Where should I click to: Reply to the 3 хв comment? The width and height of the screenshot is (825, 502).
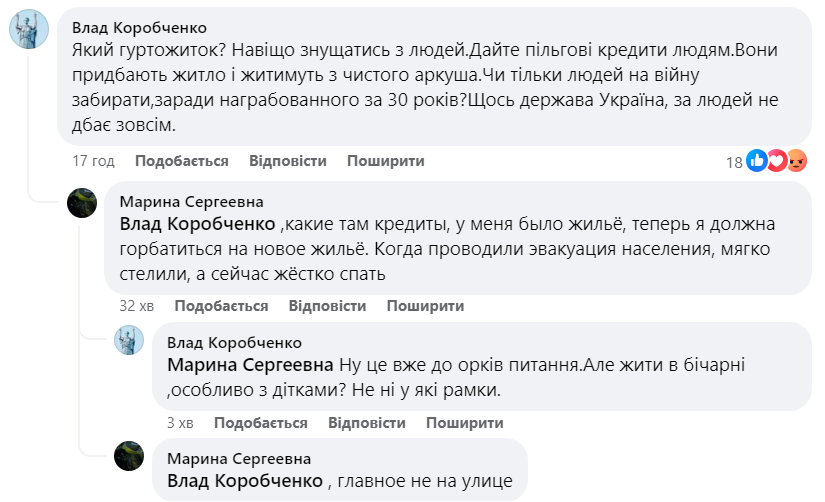(367, 423)
